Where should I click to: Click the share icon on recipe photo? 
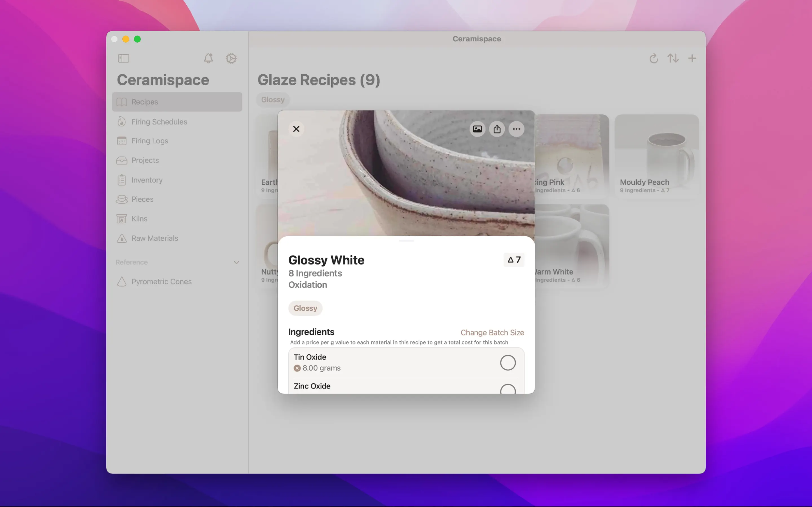pyautogui.click(x=497, y=129)
